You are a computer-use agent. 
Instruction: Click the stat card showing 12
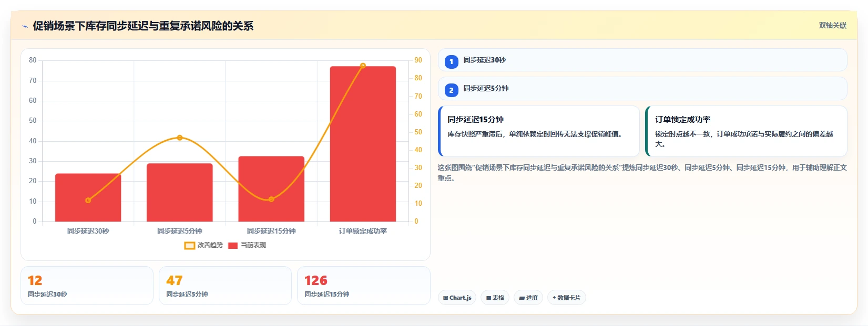tap(87, 286)
